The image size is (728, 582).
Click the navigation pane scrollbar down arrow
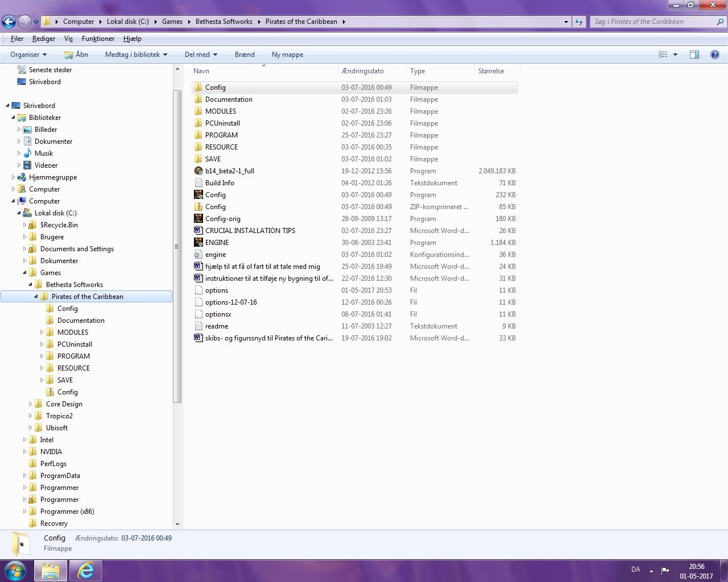tap(177, 524)
